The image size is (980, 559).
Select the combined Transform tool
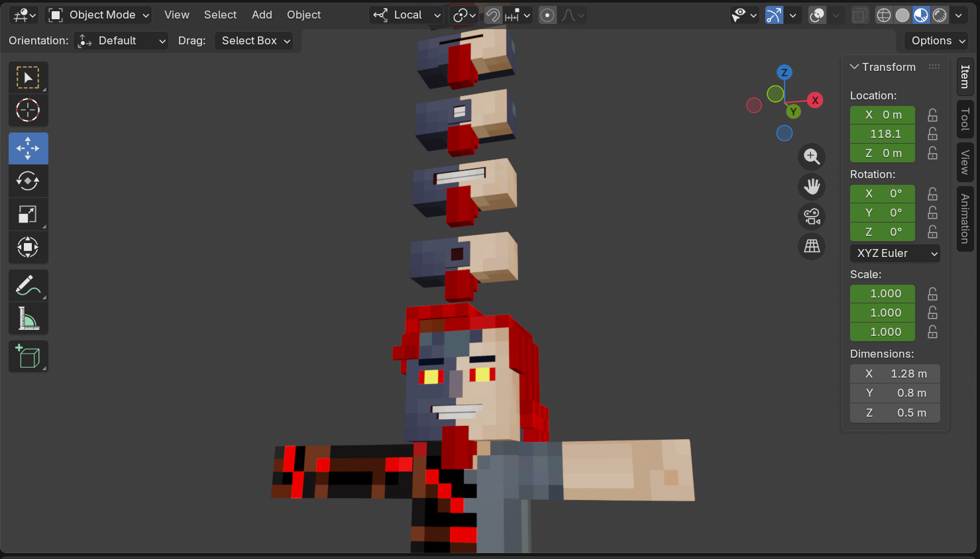point(28,247)
